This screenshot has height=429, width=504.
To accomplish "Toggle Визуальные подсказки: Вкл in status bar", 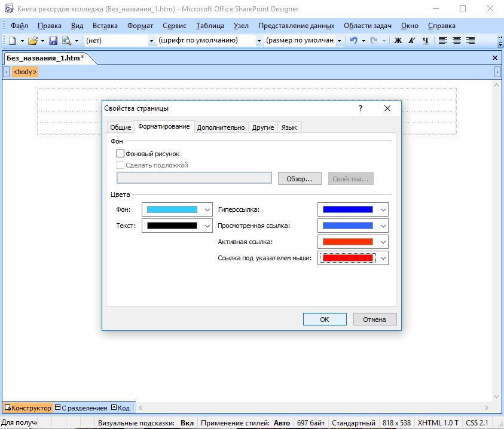I will [146, 423].
